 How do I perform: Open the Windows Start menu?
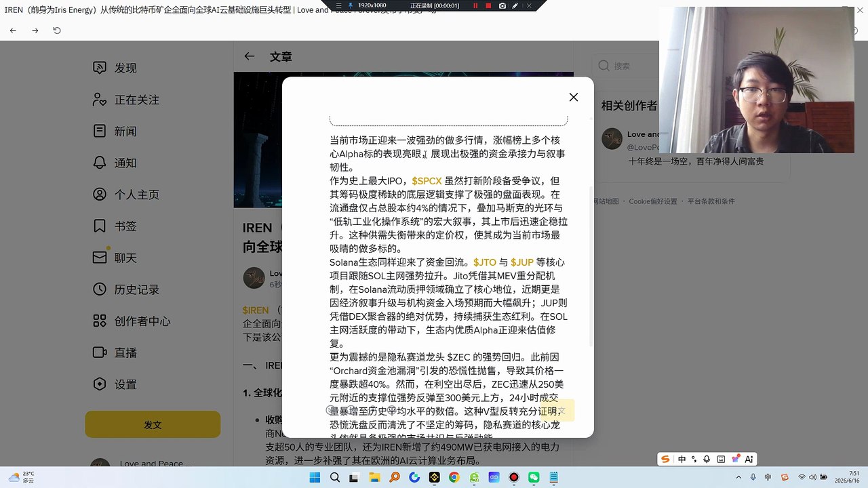315,477
